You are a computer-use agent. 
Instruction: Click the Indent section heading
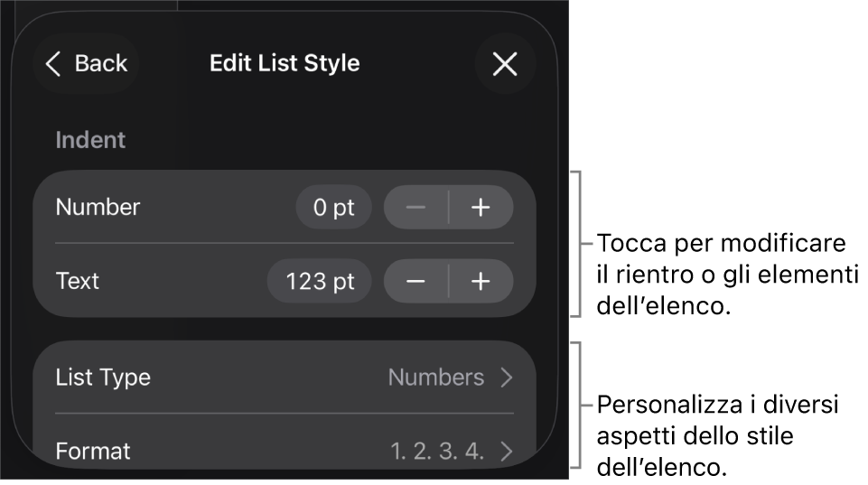90,140
